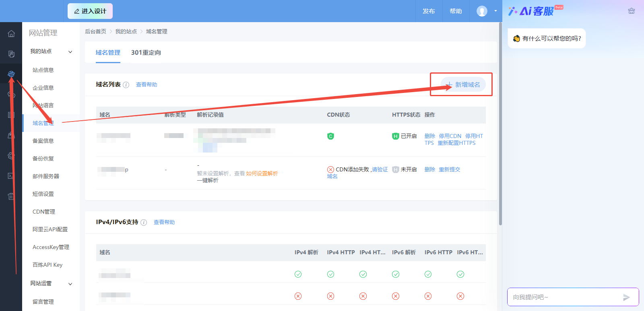Click 重新配置HTTPS link

coord(456,143)
